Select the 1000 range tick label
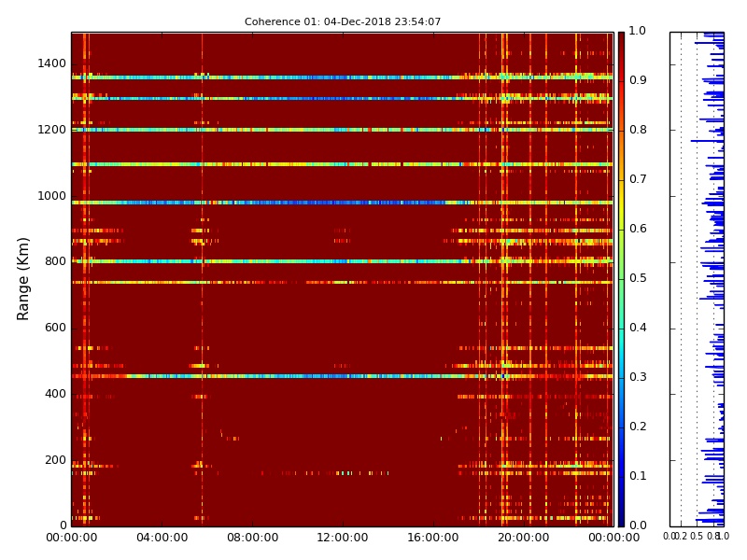 [51, 196]
